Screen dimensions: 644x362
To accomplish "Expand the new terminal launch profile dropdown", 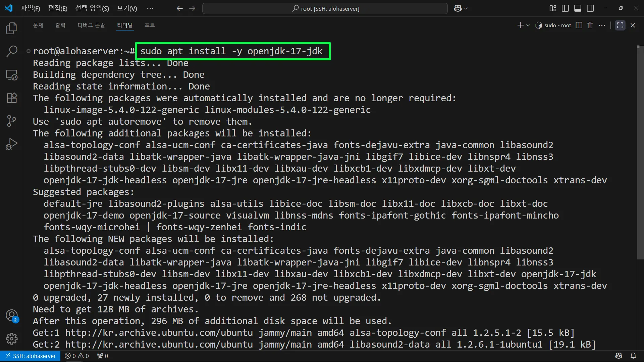I will pyautogui.click(x=528, y=25).
